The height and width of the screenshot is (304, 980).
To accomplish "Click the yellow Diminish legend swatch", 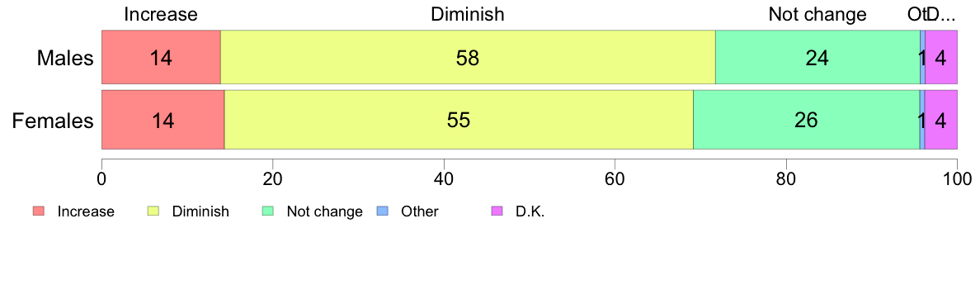I will coord(153,211).
